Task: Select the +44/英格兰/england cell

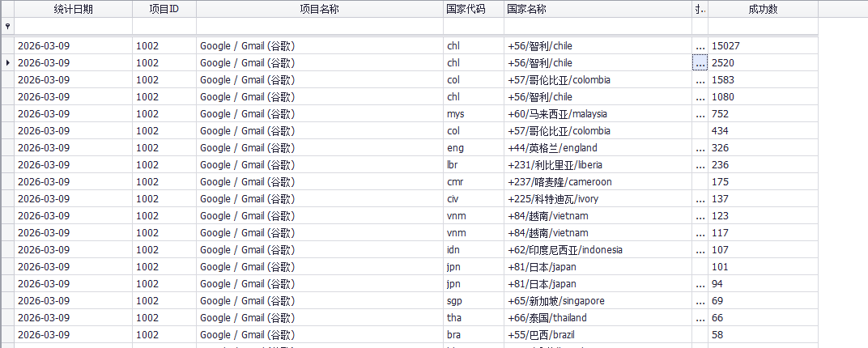Action: [x=597, y=148]
